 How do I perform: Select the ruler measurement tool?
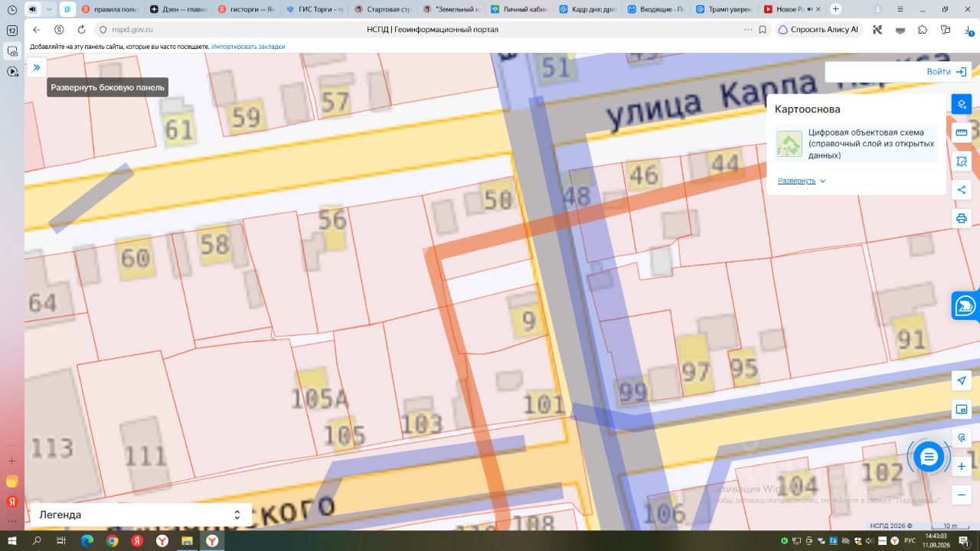coord(962,132)
